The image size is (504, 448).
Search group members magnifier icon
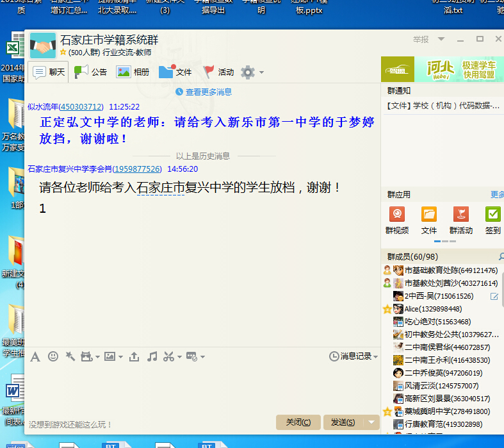click(x=501, y=256)
